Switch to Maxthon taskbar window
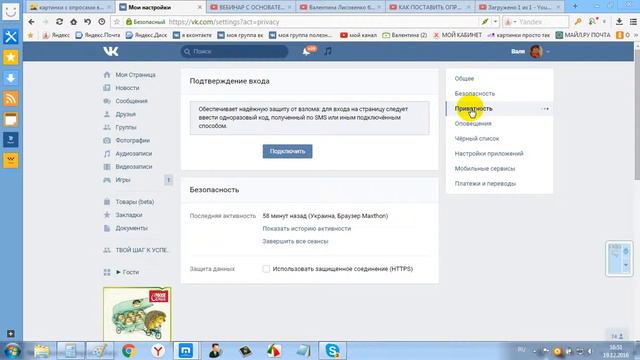Image resolution: width=640 pixels, height=360 pixels. pos(186,351)
